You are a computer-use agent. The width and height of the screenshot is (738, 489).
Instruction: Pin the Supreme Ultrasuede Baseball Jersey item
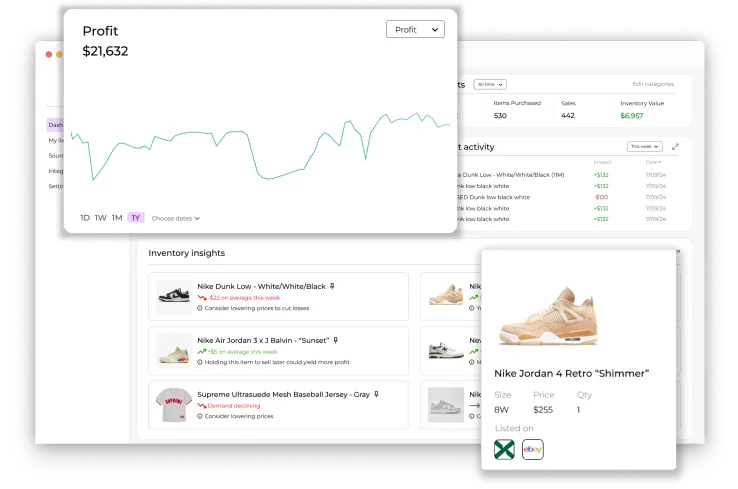tap(377, 394)
